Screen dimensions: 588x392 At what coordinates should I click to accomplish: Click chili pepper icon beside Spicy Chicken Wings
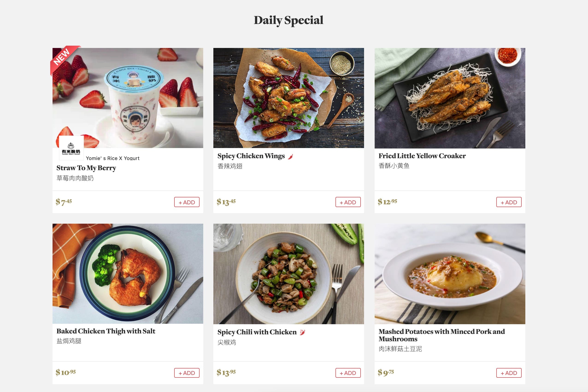[x=290, y=157]
